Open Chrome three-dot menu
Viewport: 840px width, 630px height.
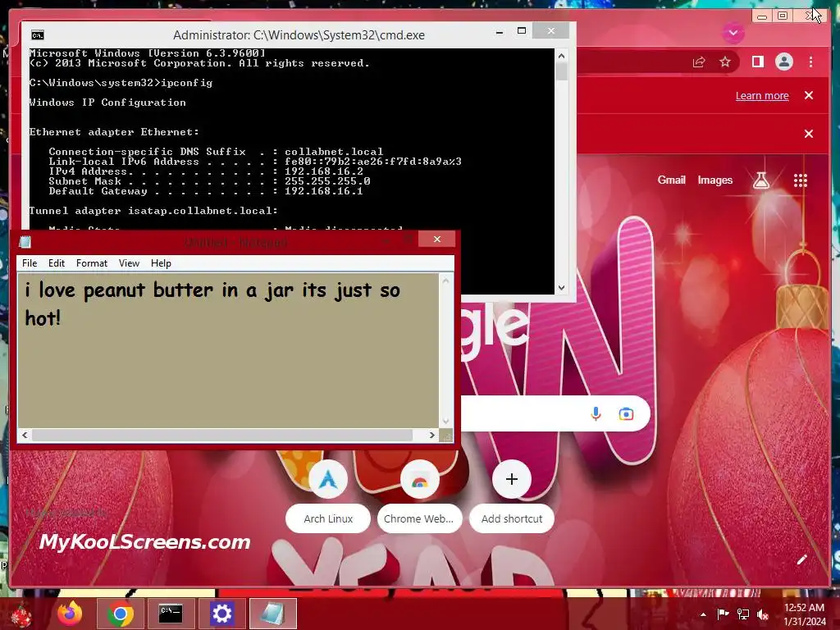coord(810,62)
